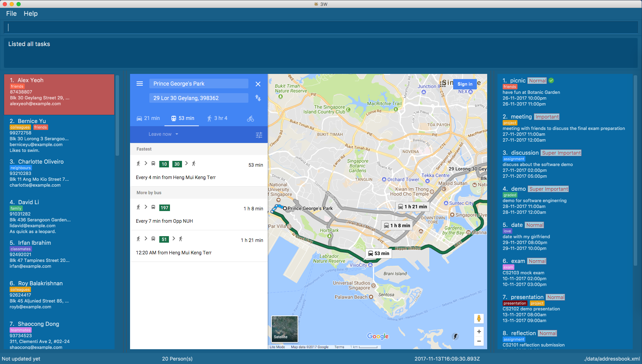Image resolution: width=642 pixels, height=364 pixels.
Task: Switch to Satellite view thumbnail
Action: click(x=285, y=329)
